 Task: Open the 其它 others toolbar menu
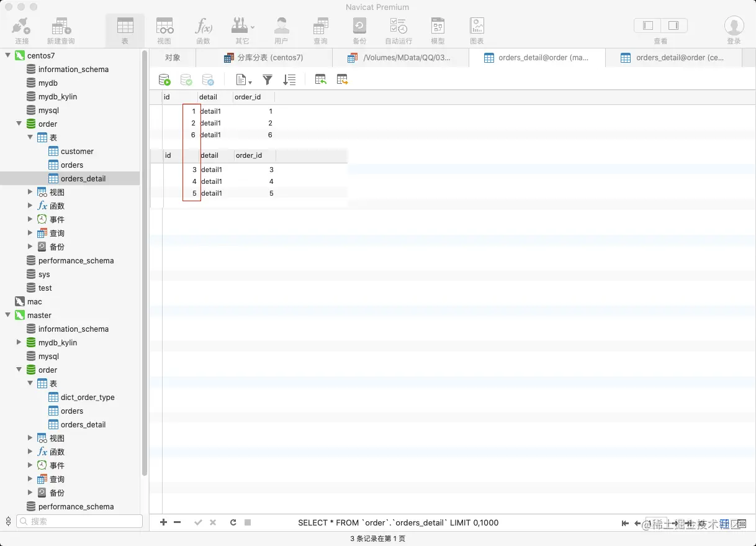(242, 30)
